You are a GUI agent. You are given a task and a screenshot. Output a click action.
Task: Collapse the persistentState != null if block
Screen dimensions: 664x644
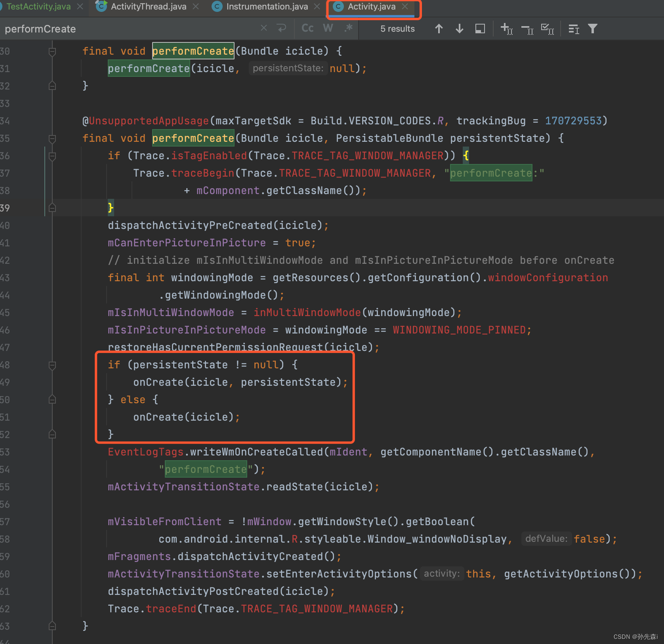pyautogui.click(x=52, y=365)
